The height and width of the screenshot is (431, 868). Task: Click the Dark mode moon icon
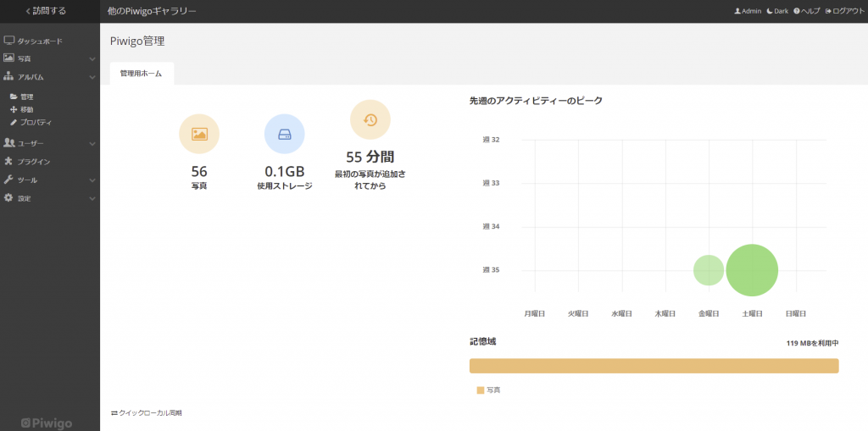[x=770, y=11]
